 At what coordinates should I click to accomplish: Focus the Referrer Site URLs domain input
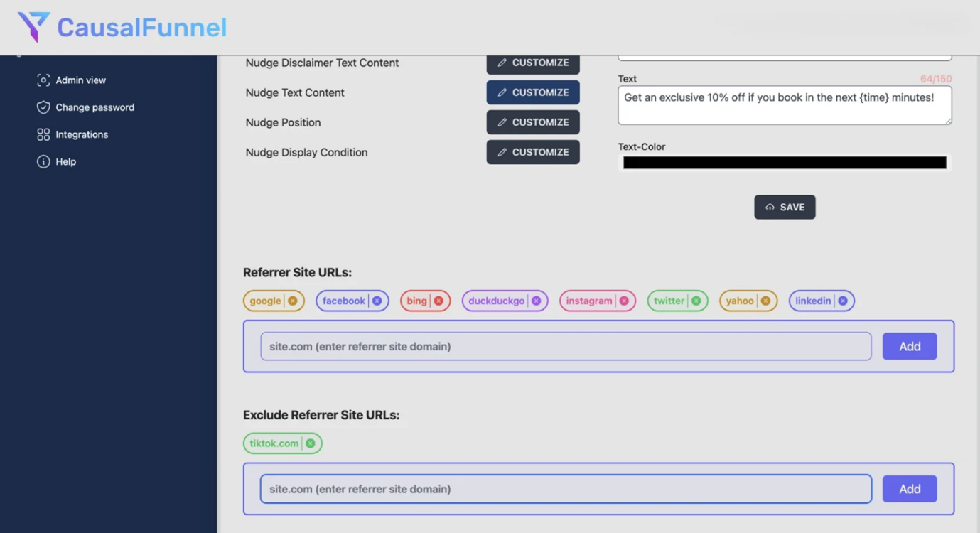(566, 346)
